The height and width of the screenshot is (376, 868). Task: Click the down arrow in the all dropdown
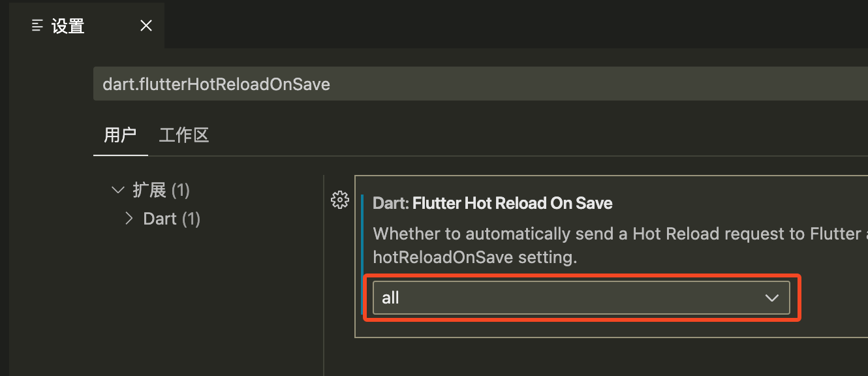pyautogui.click(x=771, y=298)
